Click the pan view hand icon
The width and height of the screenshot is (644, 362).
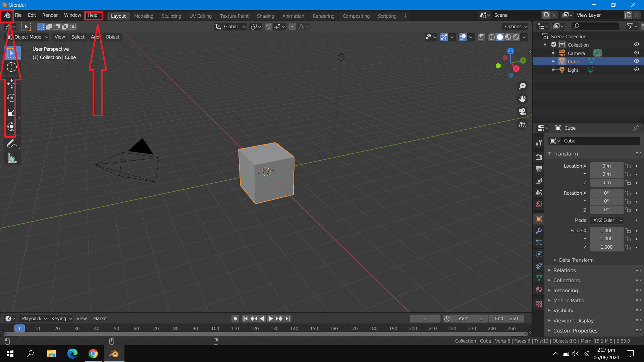coord(522,99)
